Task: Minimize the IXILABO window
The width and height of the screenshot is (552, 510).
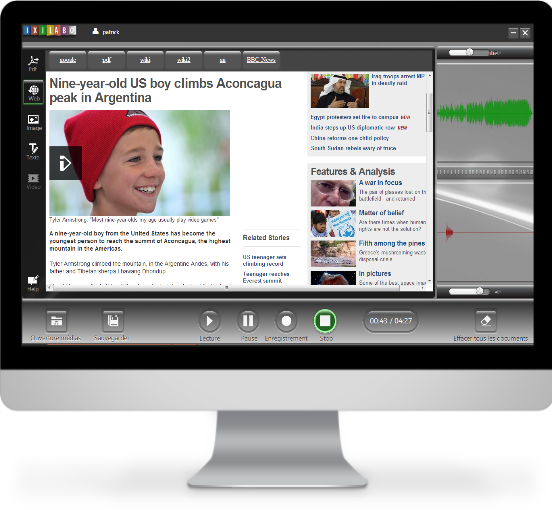Action: point(513,32)
